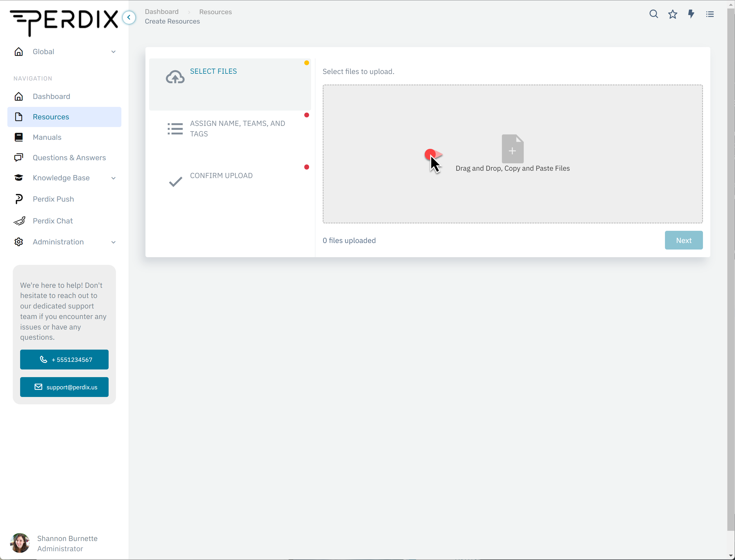Click Dashboard breadcrumb link
Viewport: 735px width, 560px height.
point(162,12)
